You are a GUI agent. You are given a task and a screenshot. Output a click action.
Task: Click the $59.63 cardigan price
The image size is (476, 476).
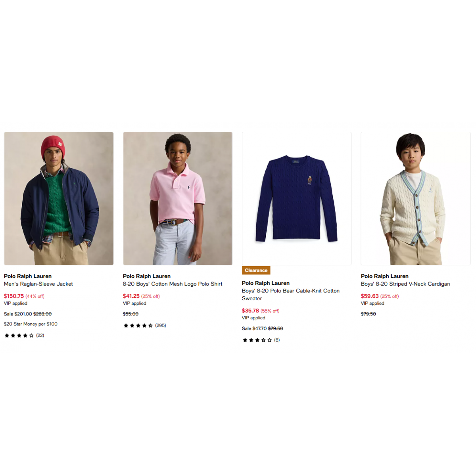370,296
